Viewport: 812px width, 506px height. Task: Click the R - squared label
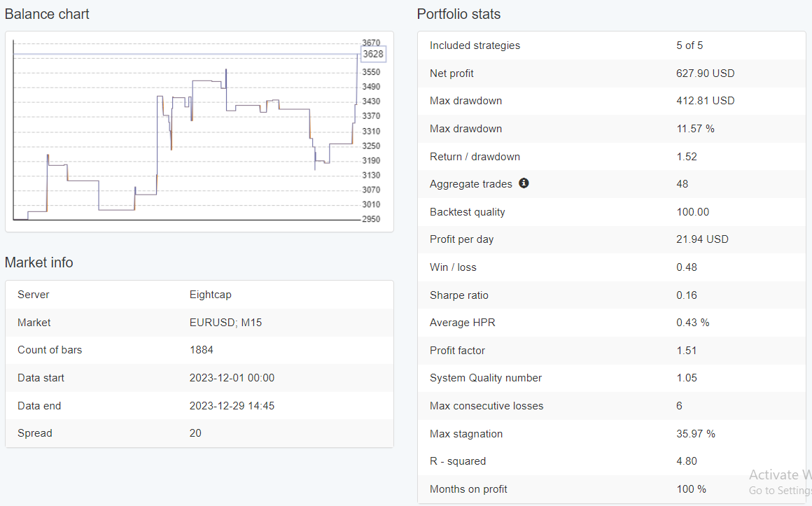(x=458, y=461)
